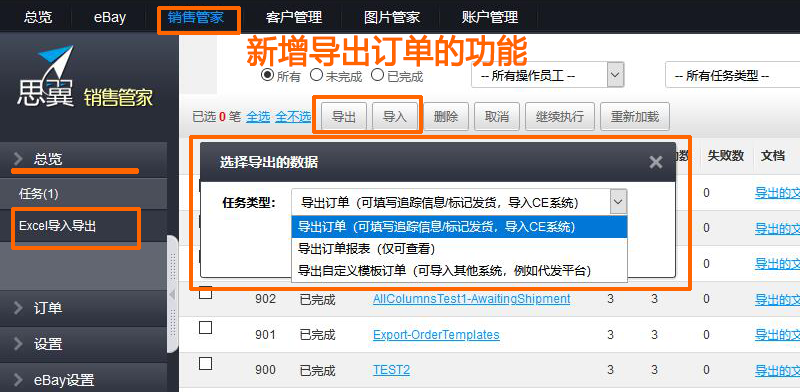The height and width of the screenshot is (392, 800).
Task: Click task number 901 cell
Action: 265,334
